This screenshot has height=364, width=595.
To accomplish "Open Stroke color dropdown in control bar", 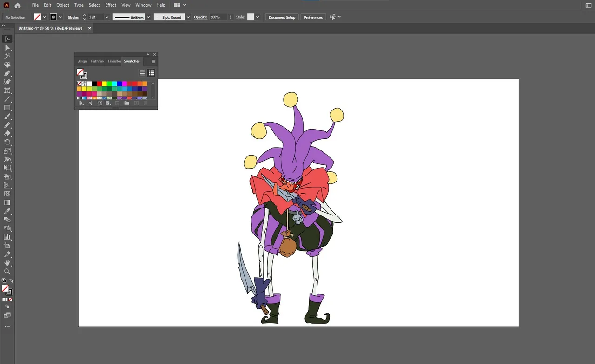I will pos(60,17).
